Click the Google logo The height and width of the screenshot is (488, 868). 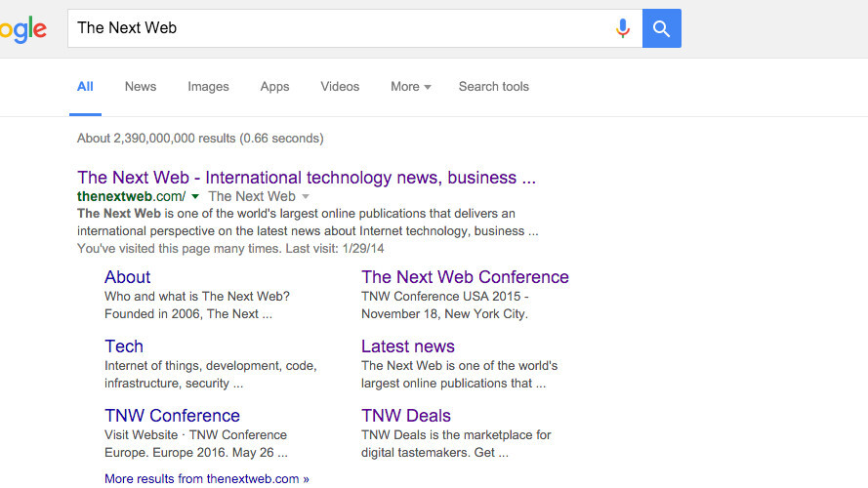click(22, 29)
